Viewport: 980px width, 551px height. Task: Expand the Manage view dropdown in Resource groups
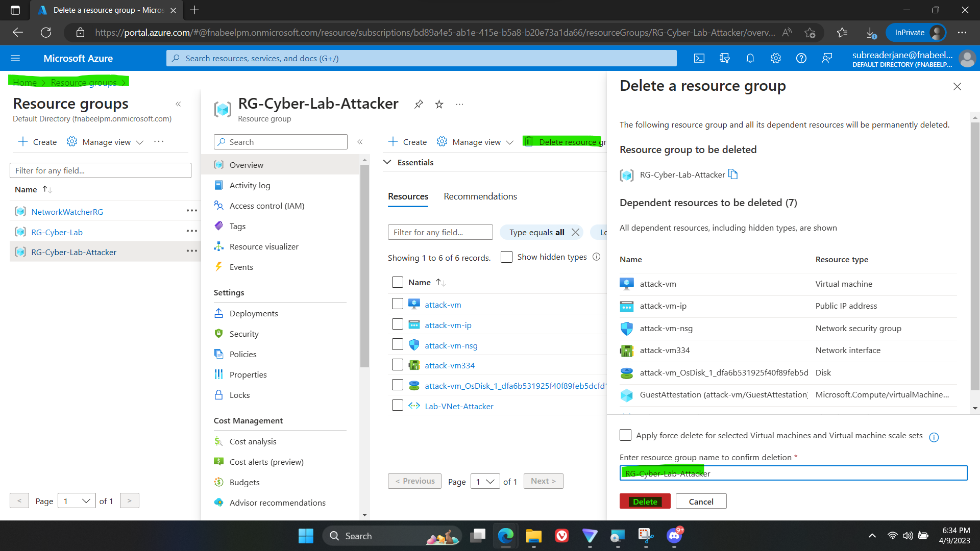pos(106,142)
